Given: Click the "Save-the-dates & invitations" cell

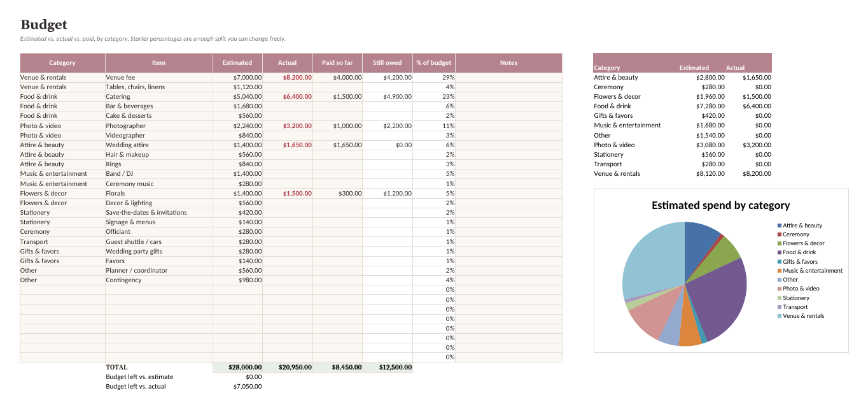Looking at the screenshot, I should [159, 213].
